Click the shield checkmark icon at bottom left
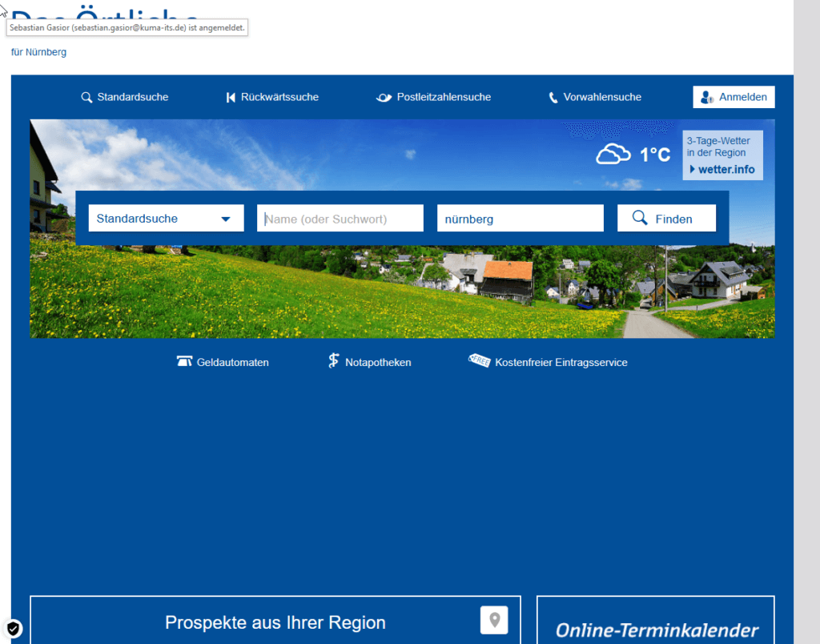Screen dimensions: 820x644 point(14,628)
